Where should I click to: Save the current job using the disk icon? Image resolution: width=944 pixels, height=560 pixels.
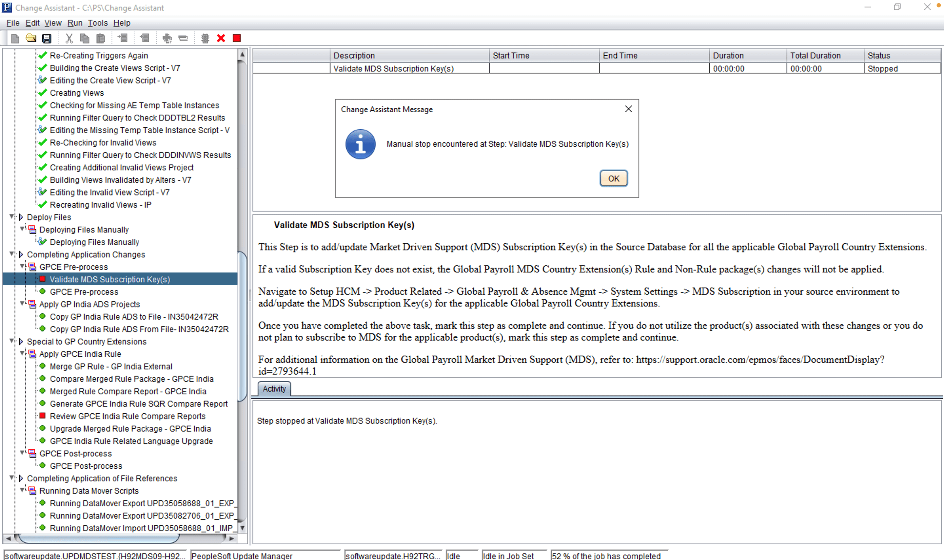(47, 38)
